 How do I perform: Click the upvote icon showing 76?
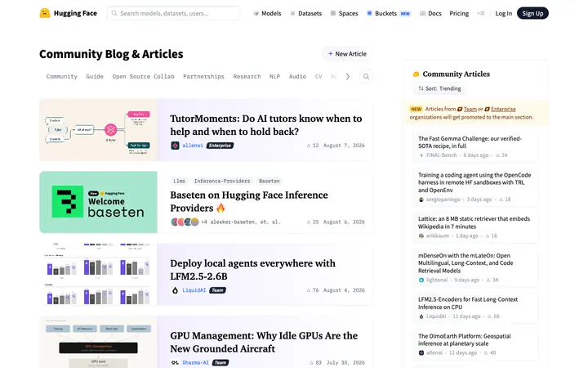309,290
